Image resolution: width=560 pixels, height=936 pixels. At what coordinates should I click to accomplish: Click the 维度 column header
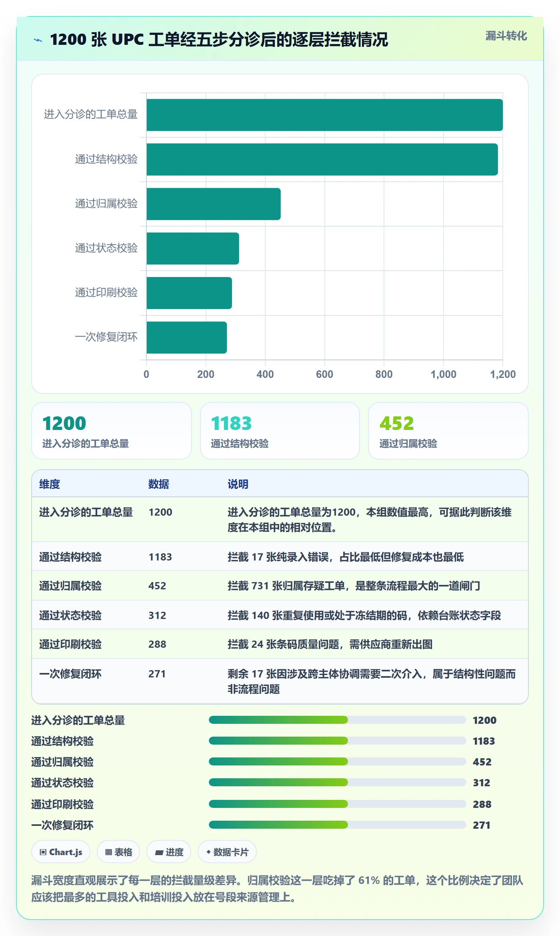[x=50, y=484]
